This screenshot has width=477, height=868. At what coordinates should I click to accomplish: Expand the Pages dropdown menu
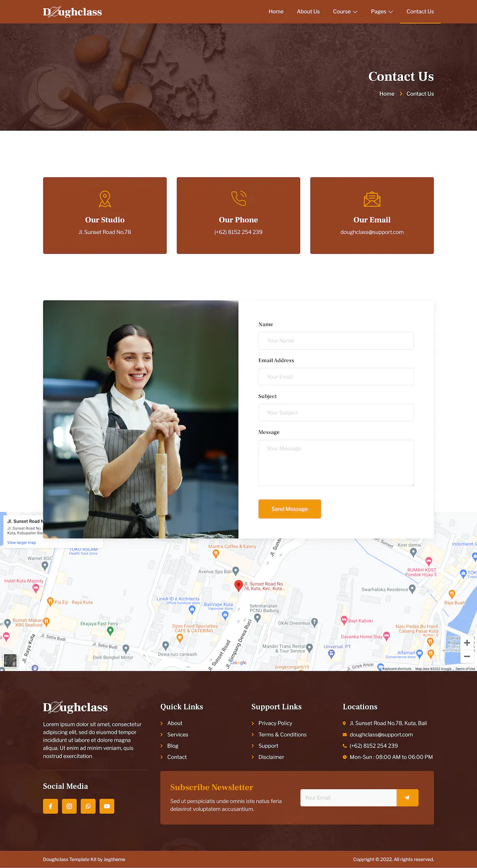pos(382,12)
